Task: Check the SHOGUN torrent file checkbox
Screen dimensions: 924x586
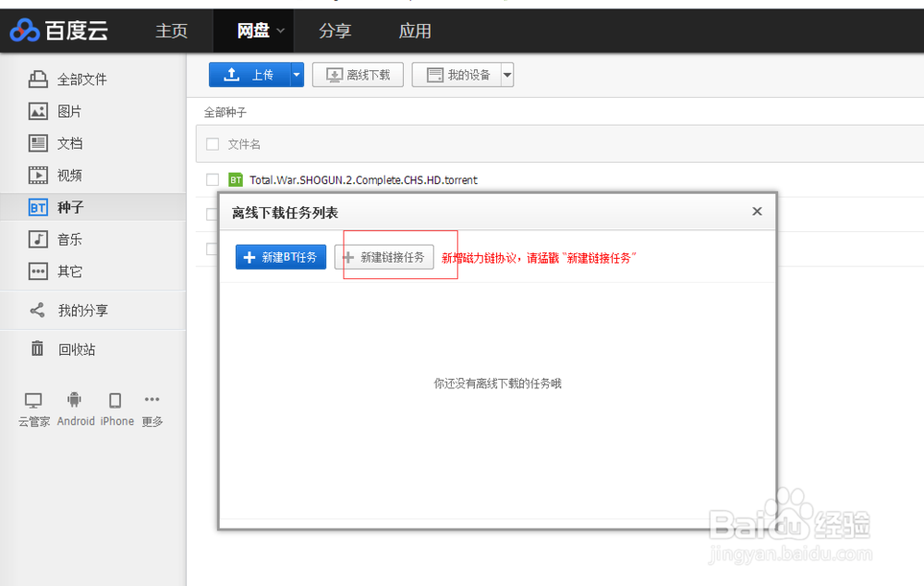Action: (212, 179)
